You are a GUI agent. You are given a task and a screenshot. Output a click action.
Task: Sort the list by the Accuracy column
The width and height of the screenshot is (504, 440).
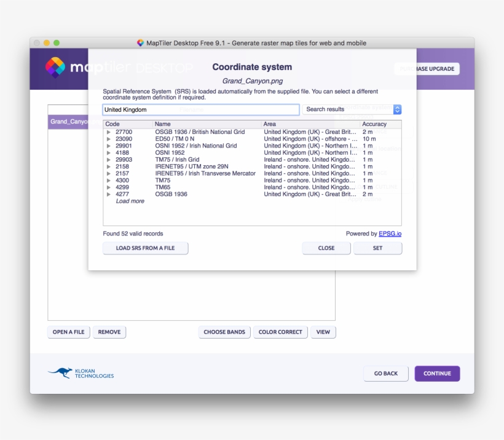point(374,124)
